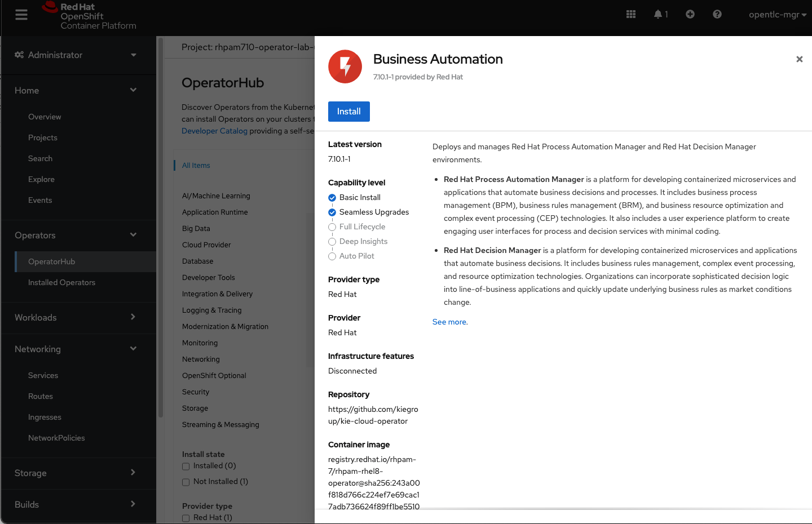The image size is (812, 524).
Task: Collapse the Networking navigation section
Action: 78,349
